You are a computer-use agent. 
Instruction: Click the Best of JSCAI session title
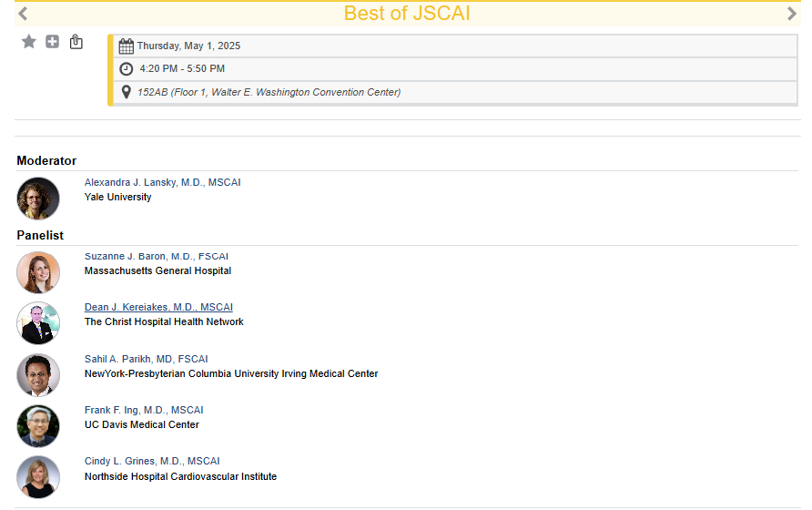click(x=407, y=14)
